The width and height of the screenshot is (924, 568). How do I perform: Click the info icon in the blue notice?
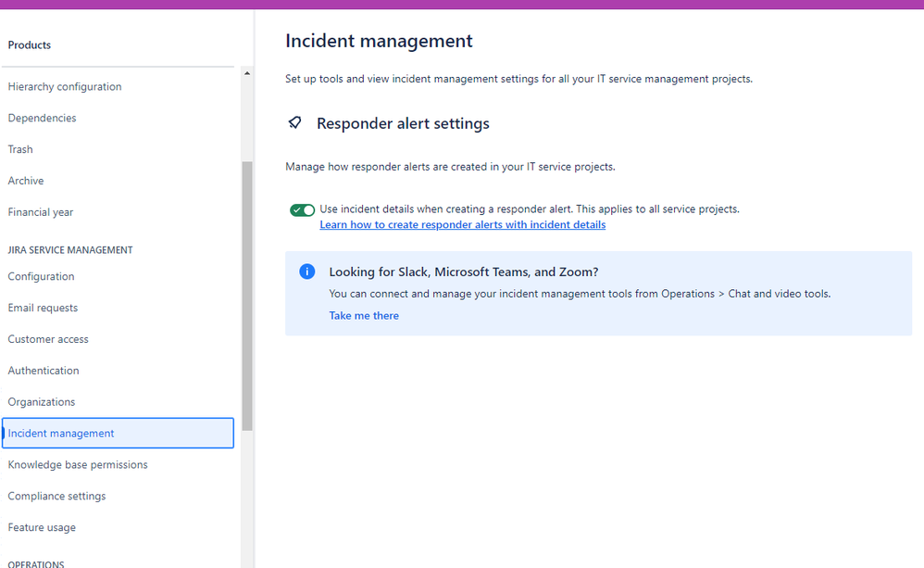[x=306, y=271]
